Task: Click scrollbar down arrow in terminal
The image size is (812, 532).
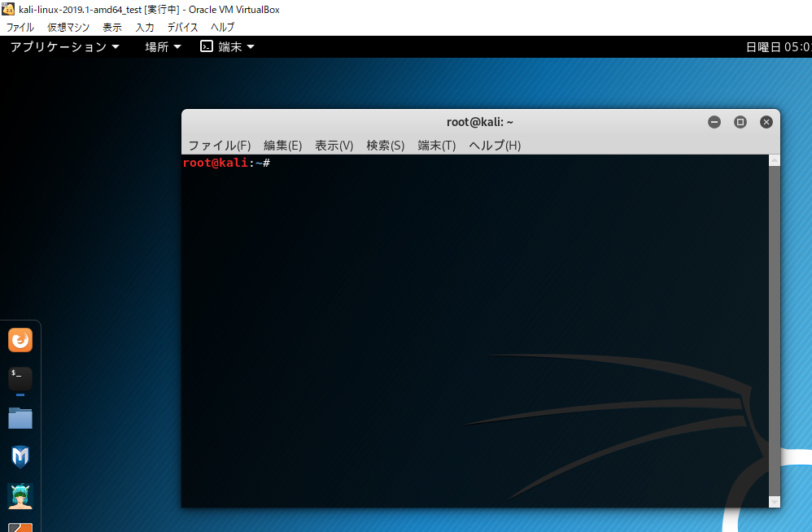Action: click(x=775, y=502)
